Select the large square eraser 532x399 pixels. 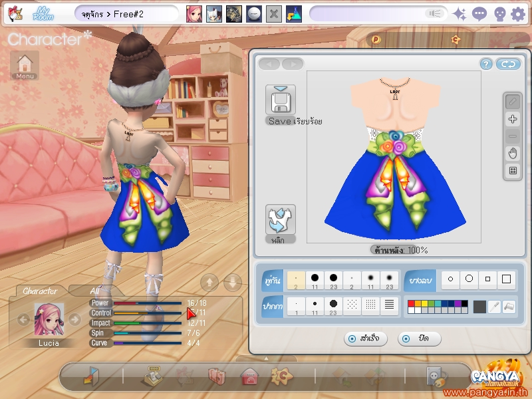(506, 279)
